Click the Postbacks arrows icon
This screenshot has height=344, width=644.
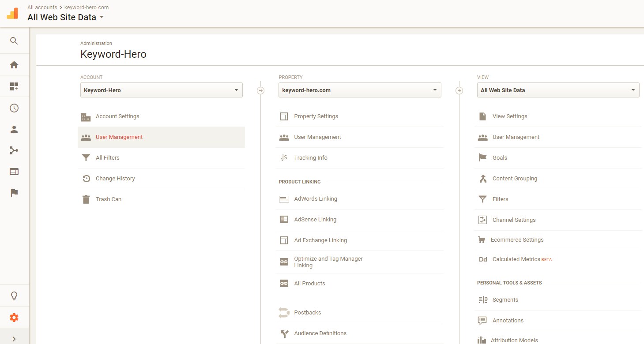click(x=284, y=313)
